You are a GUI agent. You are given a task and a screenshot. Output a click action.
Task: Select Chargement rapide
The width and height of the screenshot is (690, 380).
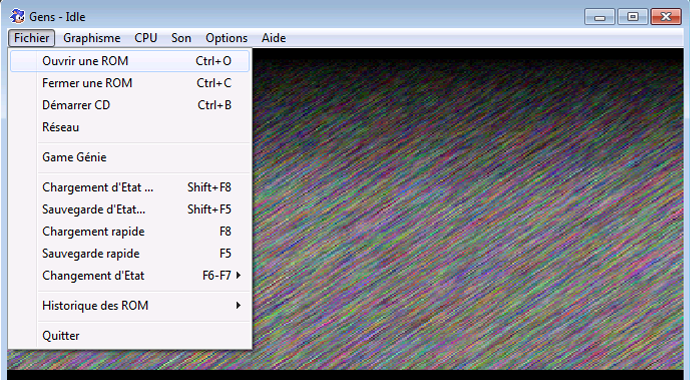tap(130, 231)
